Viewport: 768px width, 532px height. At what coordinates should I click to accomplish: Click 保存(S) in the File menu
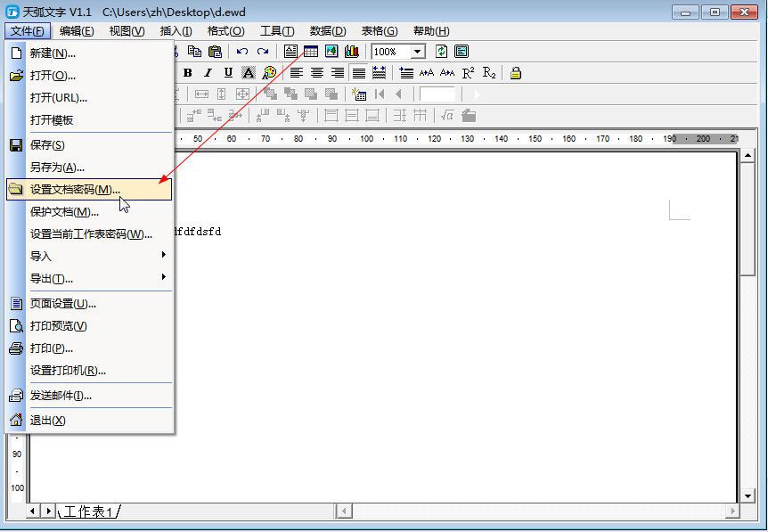tap(89, 145)
